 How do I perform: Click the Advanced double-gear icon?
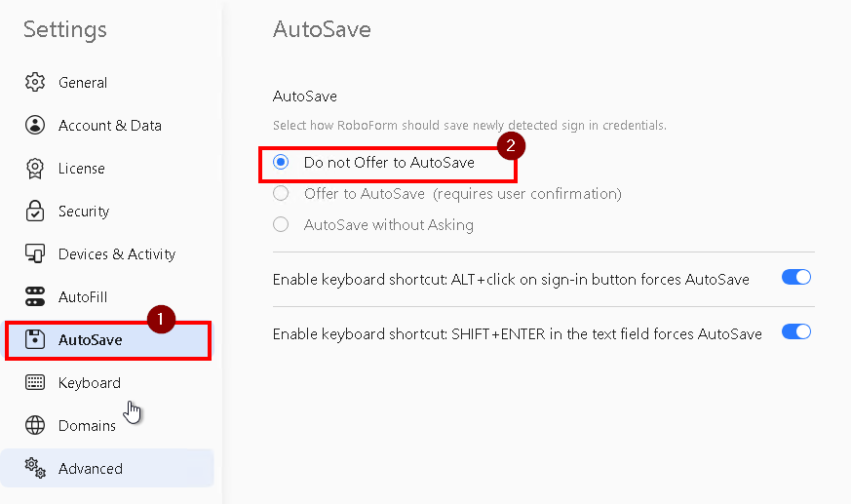point(35,468)
